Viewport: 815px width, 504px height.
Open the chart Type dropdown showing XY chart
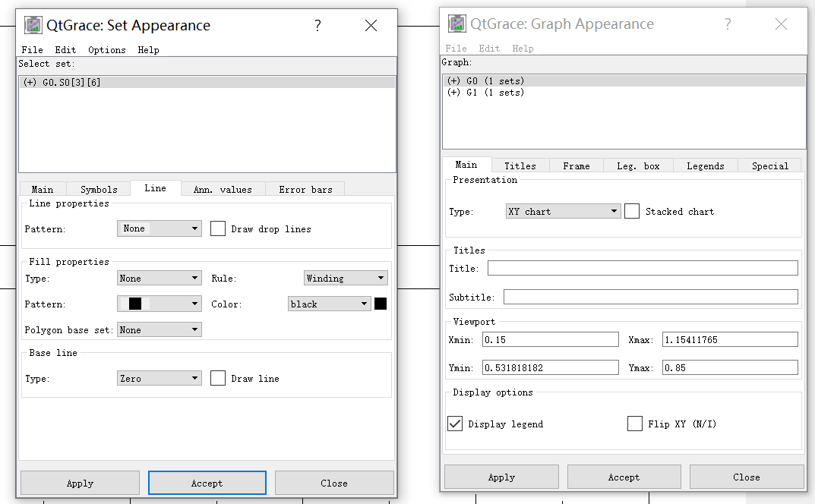pos(562,211)
